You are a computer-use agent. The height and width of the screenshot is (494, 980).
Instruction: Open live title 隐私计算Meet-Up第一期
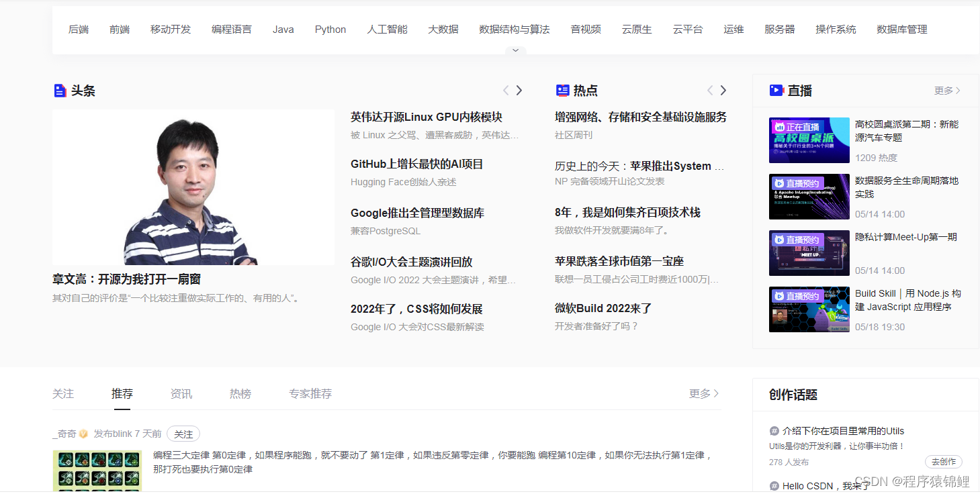pos(906,237)
